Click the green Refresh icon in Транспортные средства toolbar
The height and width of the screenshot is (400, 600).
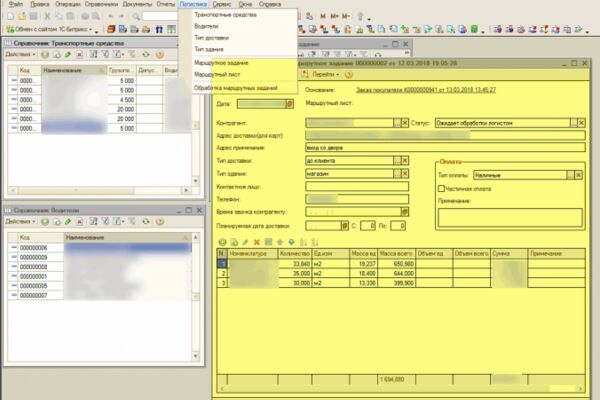[146, 55]
